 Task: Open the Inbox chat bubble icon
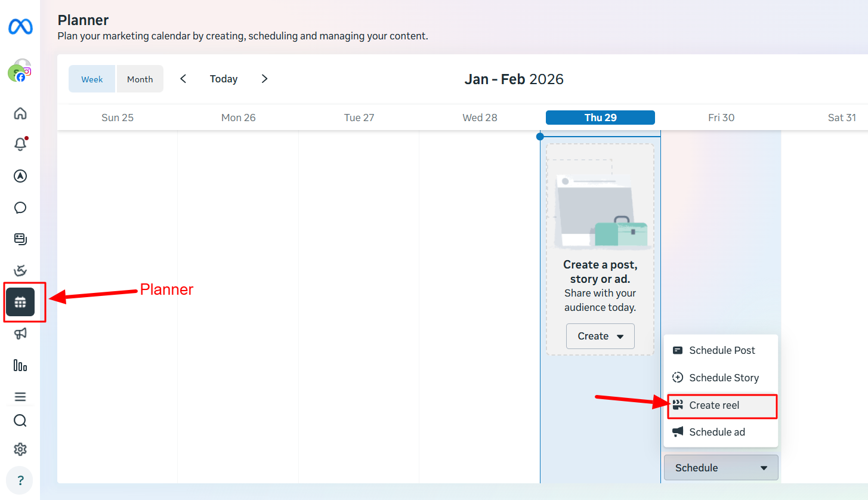[20, 208]
